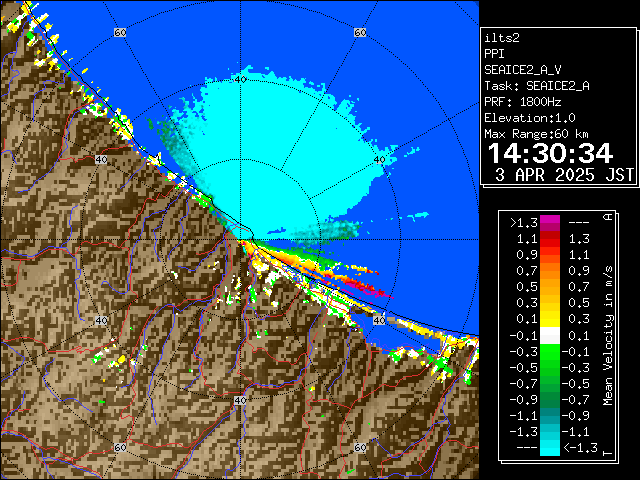Select the "40" ring label over the sea to the east-northeast
This screenshot has width=640, height=480.
pos(379,160)
